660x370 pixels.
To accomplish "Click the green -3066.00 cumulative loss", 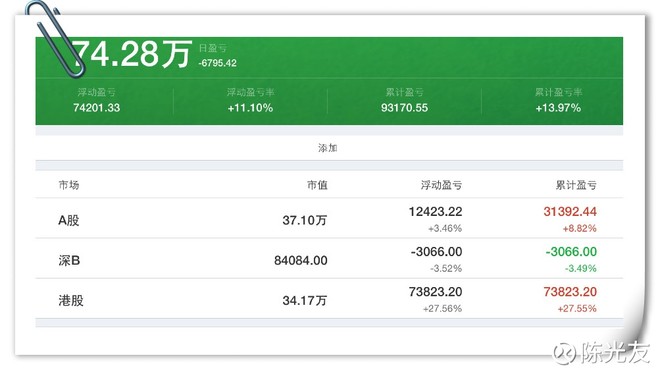I will [x=571, y=252].
